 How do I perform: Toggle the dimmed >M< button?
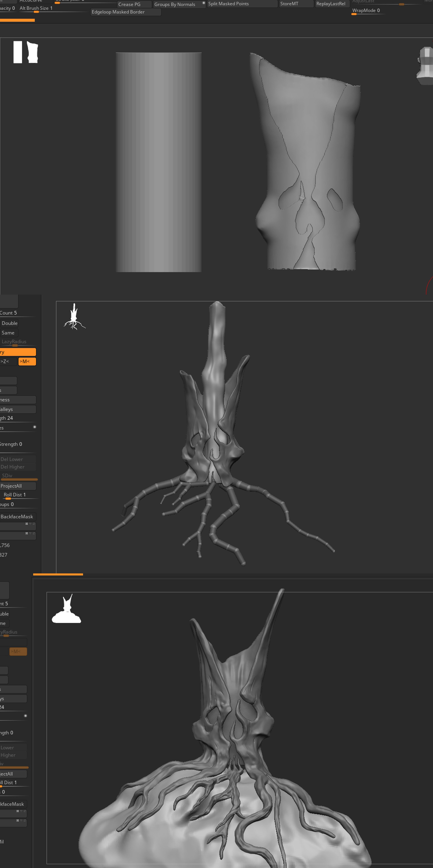18,651
